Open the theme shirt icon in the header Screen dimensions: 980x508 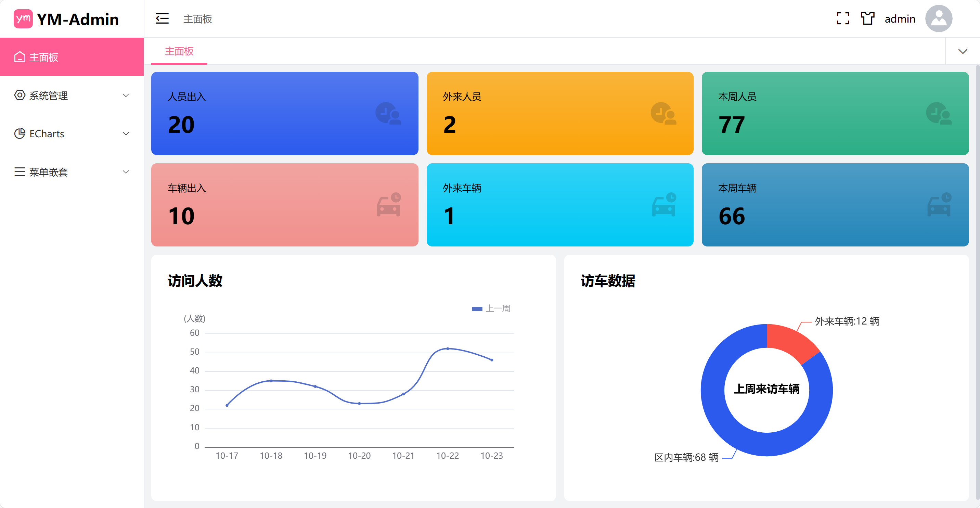pyautogui.click(x=867, y=18)
